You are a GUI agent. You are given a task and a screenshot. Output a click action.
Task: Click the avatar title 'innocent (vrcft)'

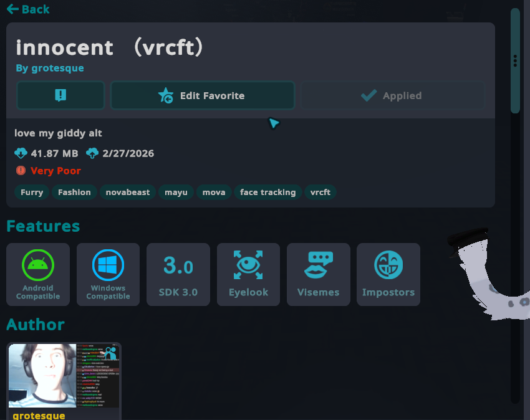click(x=109, y=47)
